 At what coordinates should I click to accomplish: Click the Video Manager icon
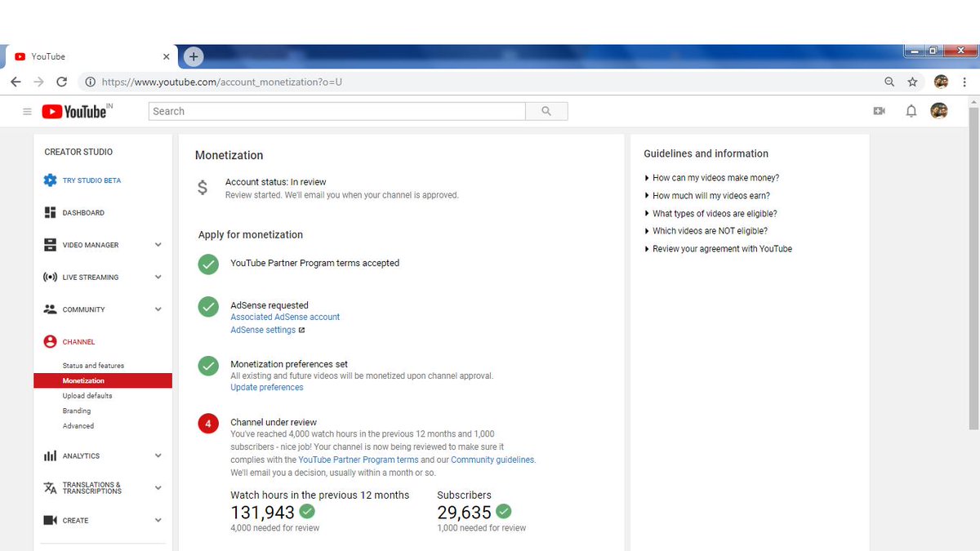[x=50, y=245]
